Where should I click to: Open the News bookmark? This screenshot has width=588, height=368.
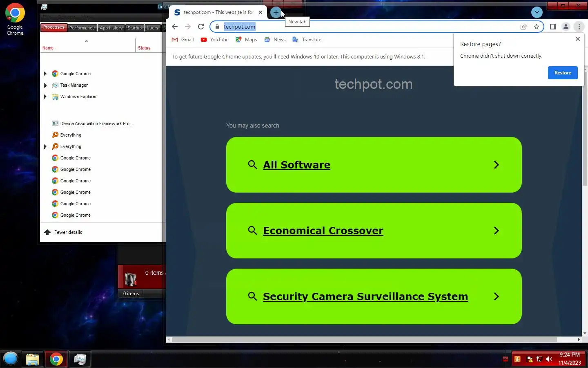point(275,40)
